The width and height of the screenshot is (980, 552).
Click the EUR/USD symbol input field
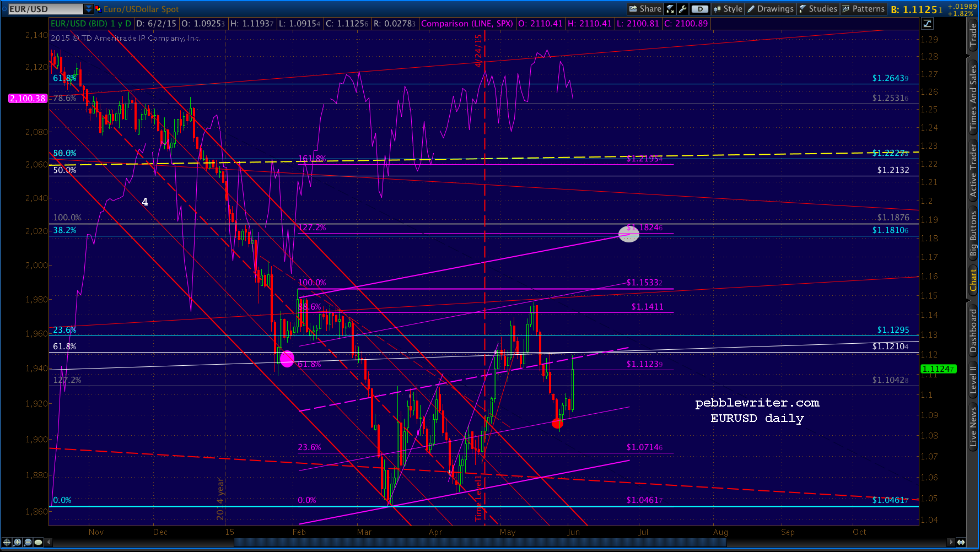click(46, 9)
